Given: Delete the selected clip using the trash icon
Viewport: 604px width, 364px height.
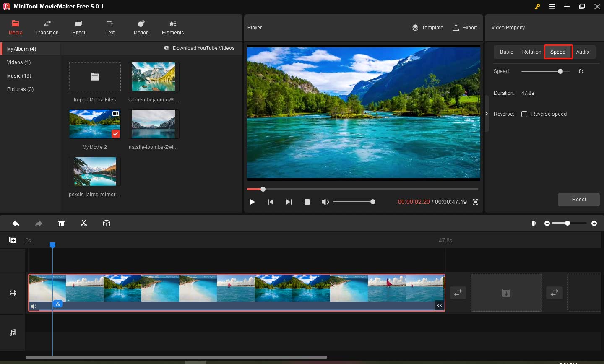Looking at the screenshot, I should tap(61, 223).
